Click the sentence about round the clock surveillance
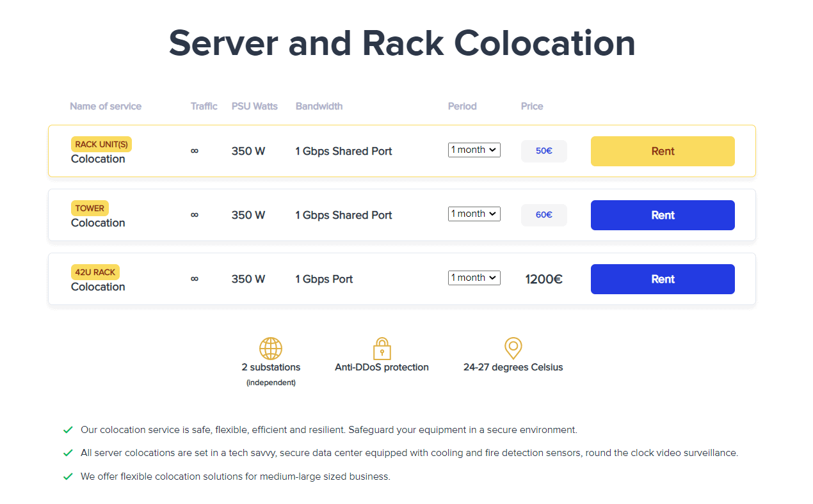This screenshot has height=504, width=813. (x=410, y=453)
